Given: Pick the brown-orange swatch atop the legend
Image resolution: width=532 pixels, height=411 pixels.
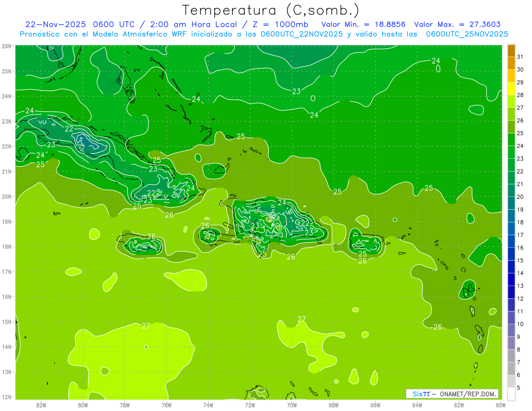Looking at the screenshot, I should [511, 51].
